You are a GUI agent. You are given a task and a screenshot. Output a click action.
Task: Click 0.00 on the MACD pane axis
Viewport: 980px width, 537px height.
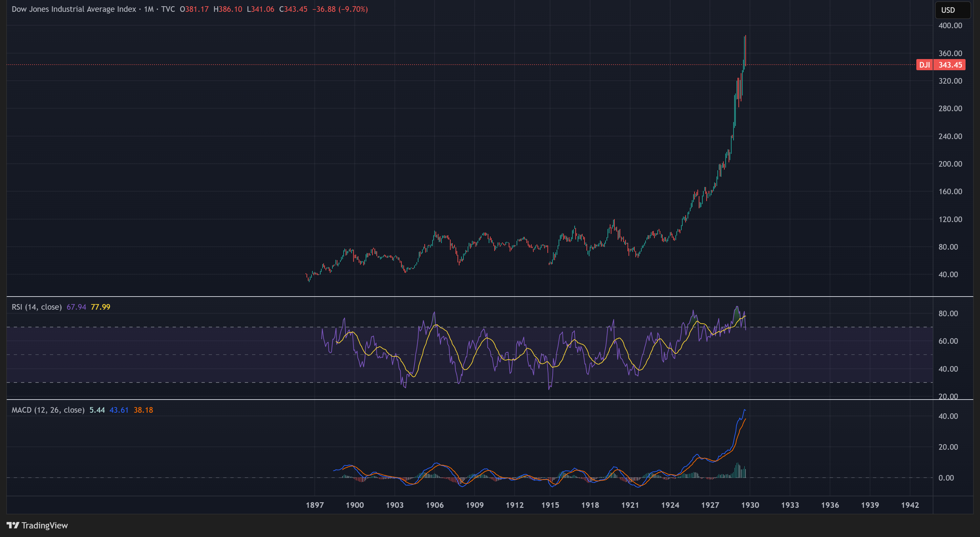tap(946, 478)
